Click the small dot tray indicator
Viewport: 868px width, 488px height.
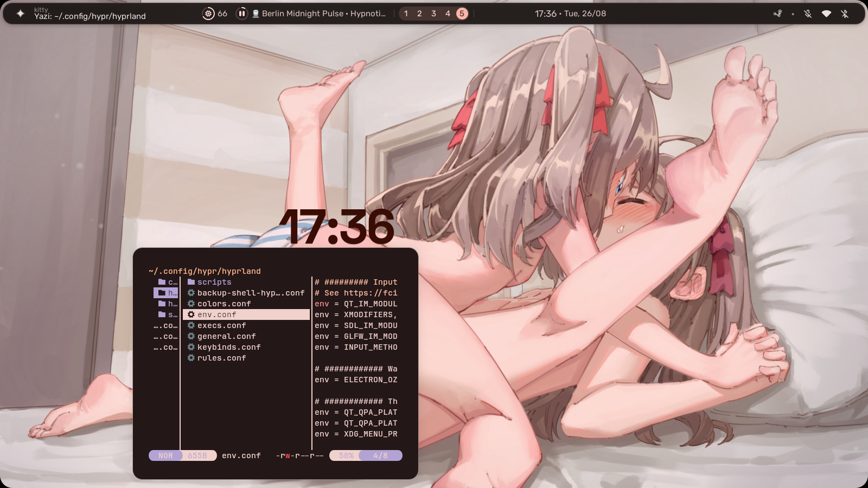click(793, 14)
